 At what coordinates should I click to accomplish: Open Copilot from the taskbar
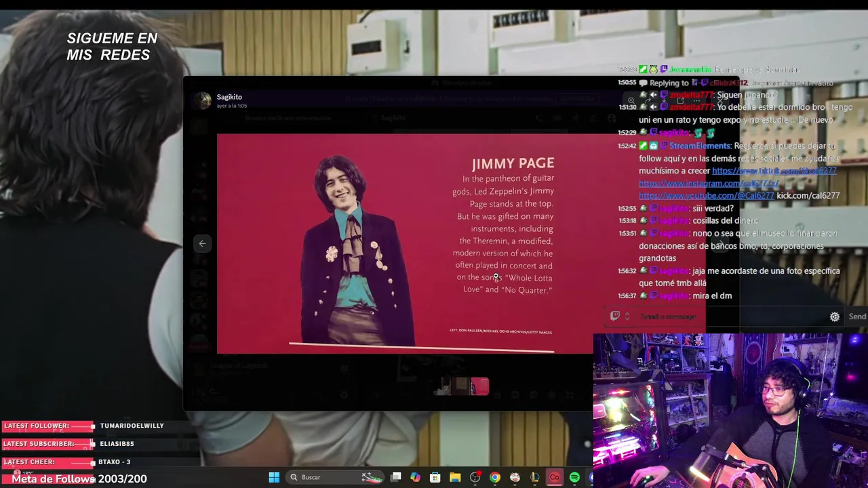416,477
